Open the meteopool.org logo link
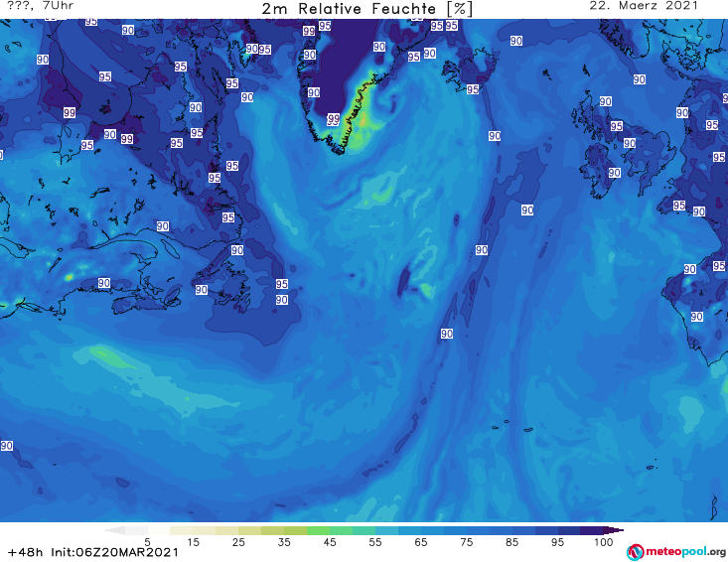Image resolution: width=728 pixels, height=562 pixels. click(676, 552)
